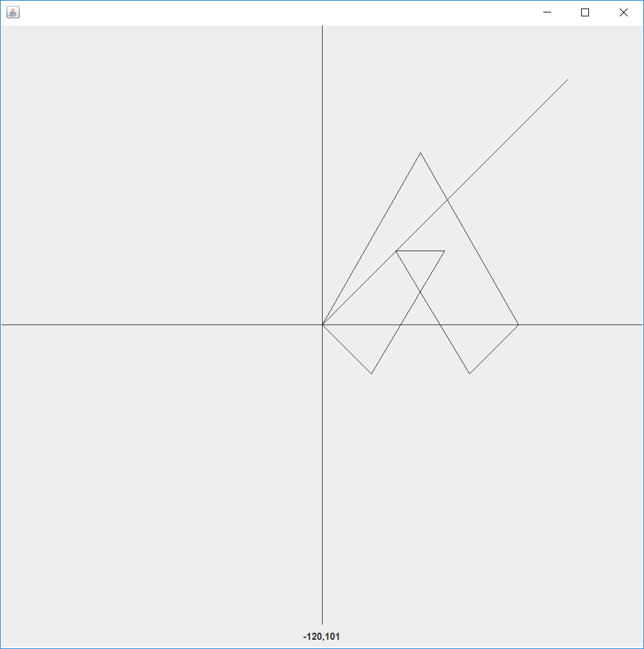Click the -120,101 coordinate label

pyautogui.click(x=321, y=637)
